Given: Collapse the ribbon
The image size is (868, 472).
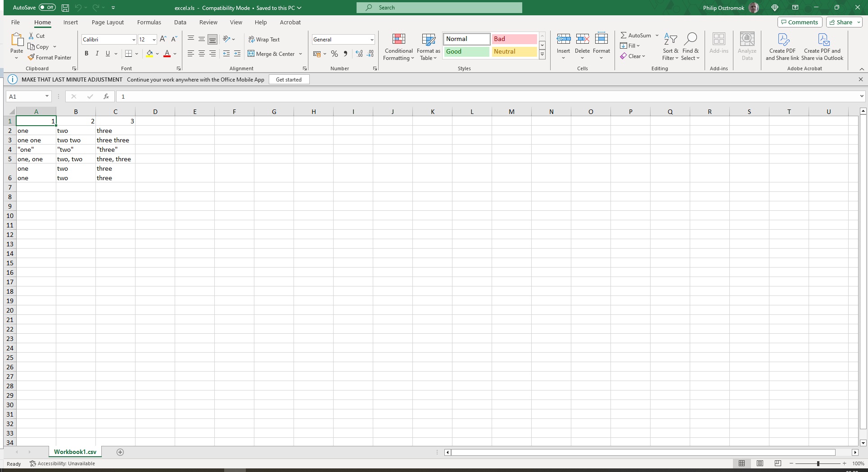Looking at the screenshot, I should (x=862, y=68).
